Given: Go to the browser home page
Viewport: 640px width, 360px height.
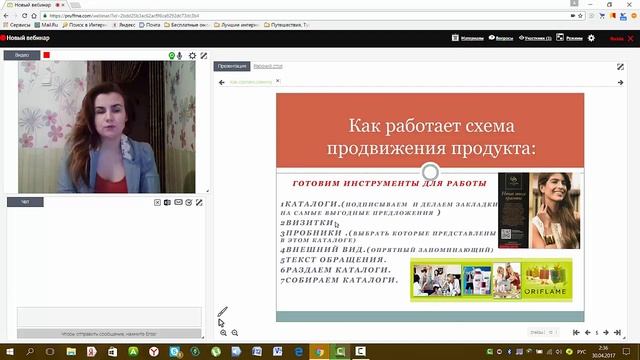Looking at the screenshot, I should click(x=34, y=16).
